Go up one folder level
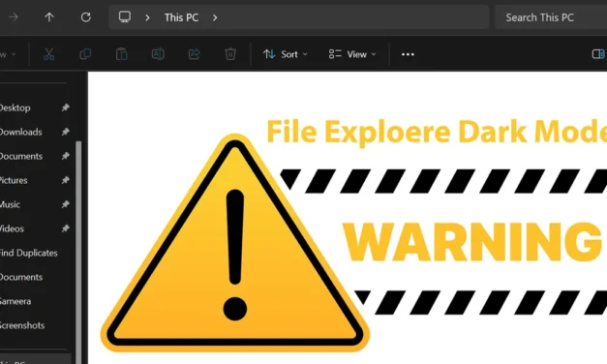Image resolution: width=607 pixels, height=364 pixels. click(x=49, y=17)
